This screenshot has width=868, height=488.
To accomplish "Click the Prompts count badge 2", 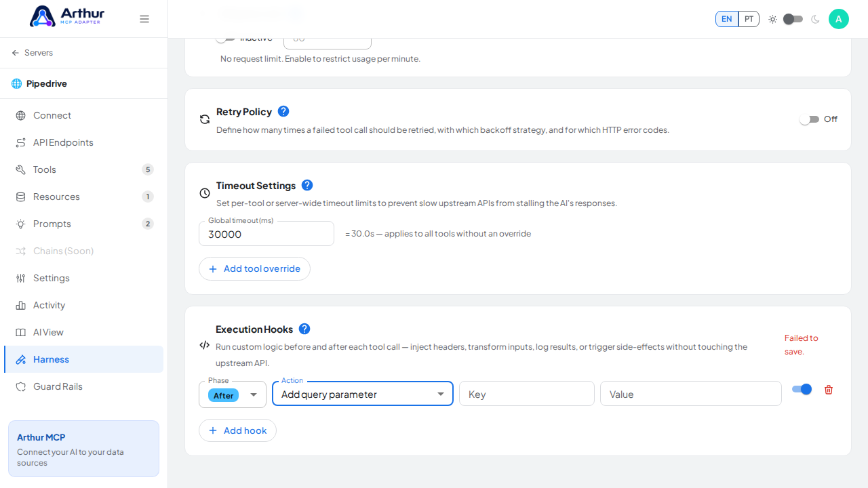I will [148, 224].
